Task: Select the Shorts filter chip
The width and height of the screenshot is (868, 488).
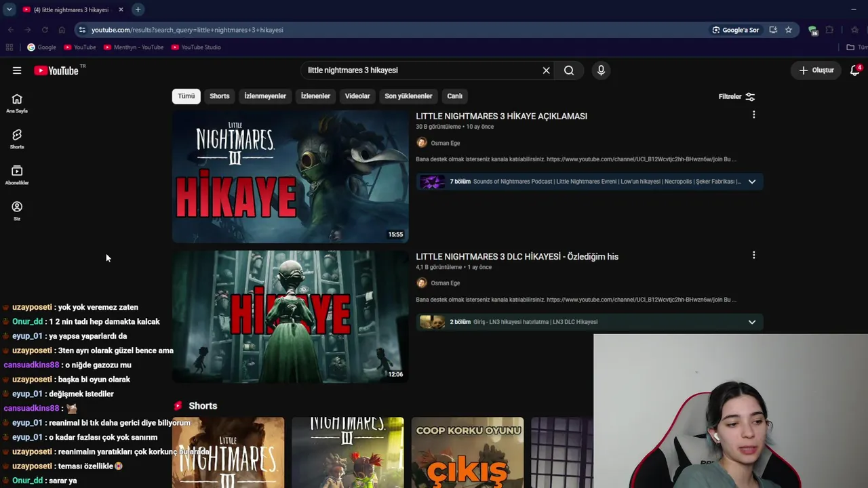Action: click(x=220, y=96)
